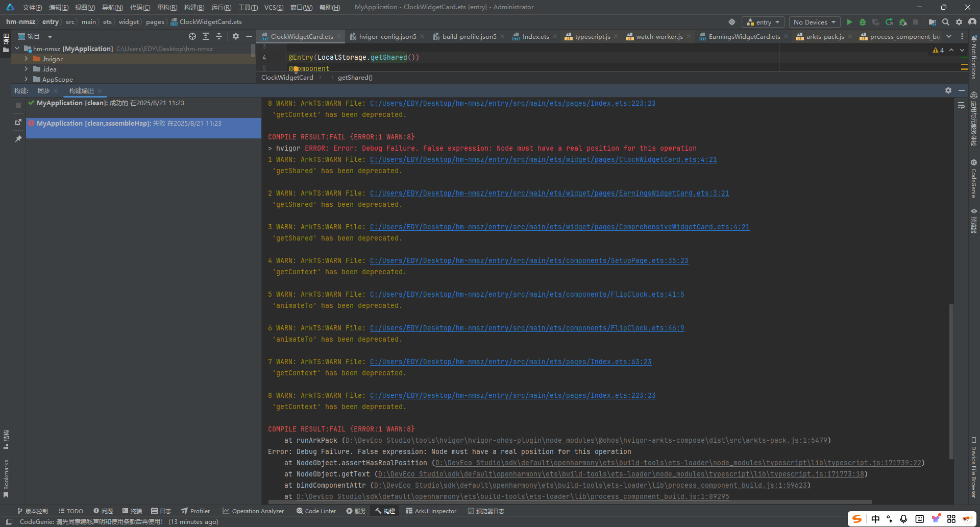
Task: Open the 构建(B) menu
Action: click(x=194, y=7)
